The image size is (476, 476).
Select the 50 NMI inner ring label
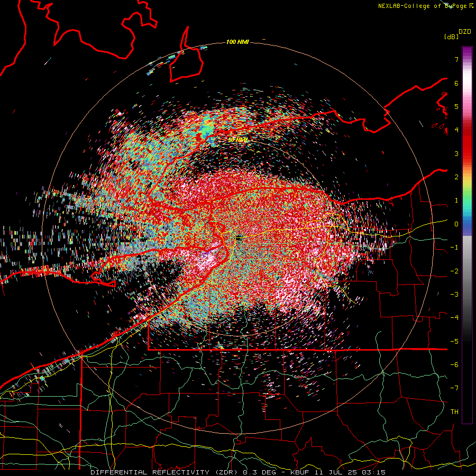[237, 140]
